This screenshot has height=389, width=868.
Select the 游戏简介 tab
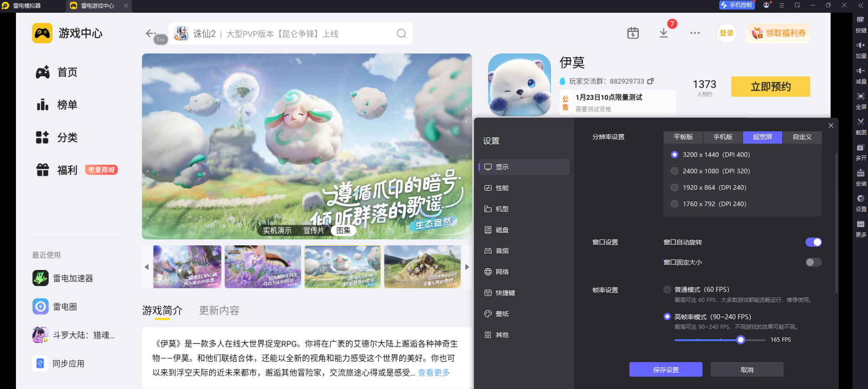pyautogui.click(x=162, y=311)
